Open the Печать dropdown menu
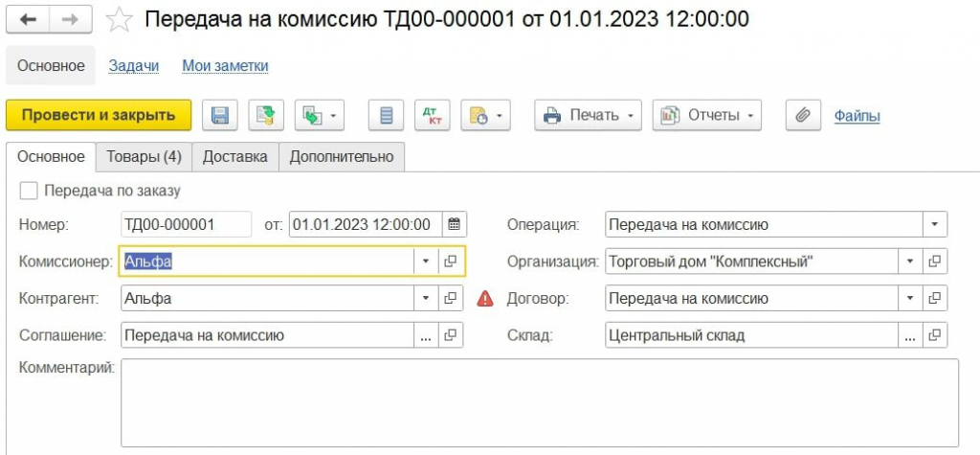 pyautogui.click(x=588, y=115)
